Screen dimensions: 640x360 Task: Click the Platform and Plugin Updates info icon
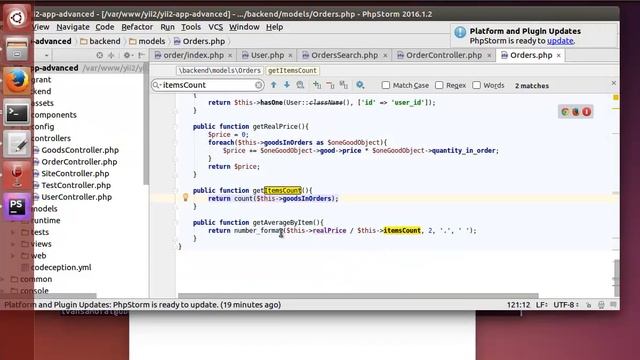coord(460,32)
